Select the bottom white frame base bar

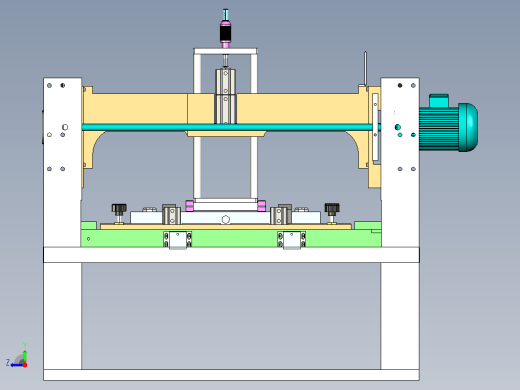tap(231, 375)
